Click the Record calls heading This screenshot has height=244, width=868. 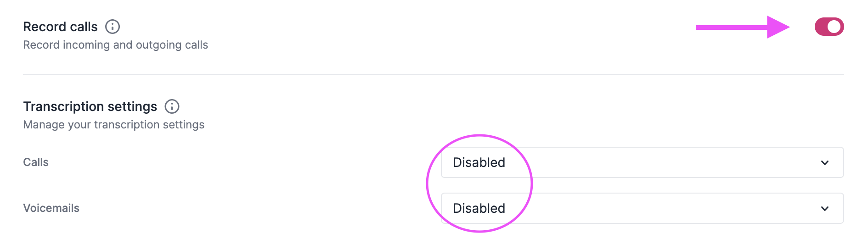(x=60, y=27)
